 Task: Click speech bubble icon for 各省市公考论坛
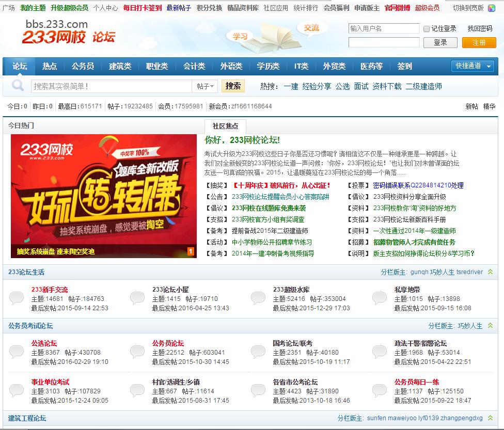pyautogui.click(x=258, y=390)
